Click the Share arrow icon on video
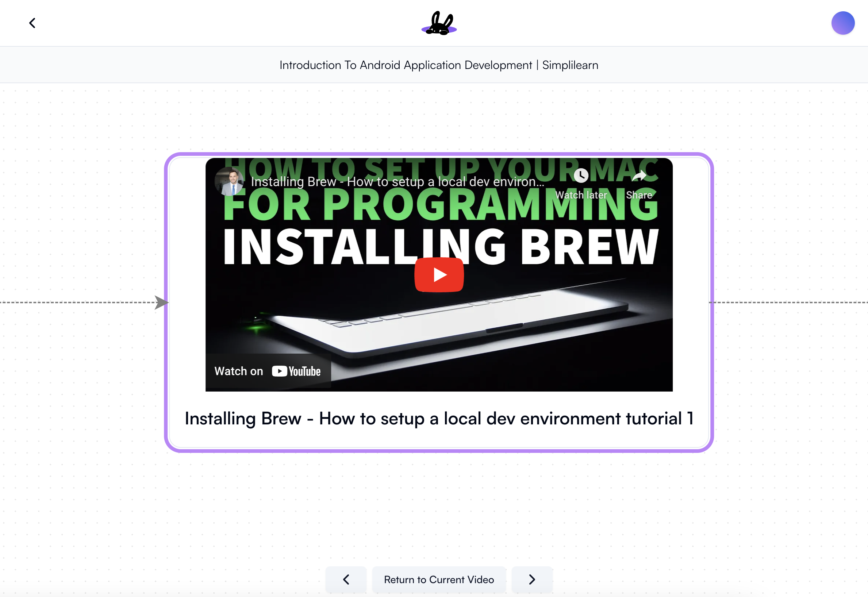This screenshot has width=868, height=597. click(639, 176)
